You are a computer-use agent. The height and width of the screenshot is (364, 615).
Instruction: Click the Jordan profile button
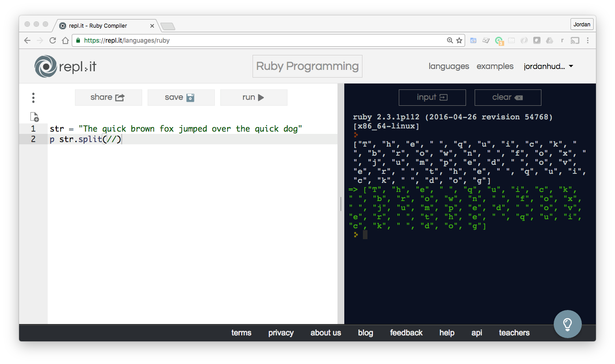[x=582, y=24]
